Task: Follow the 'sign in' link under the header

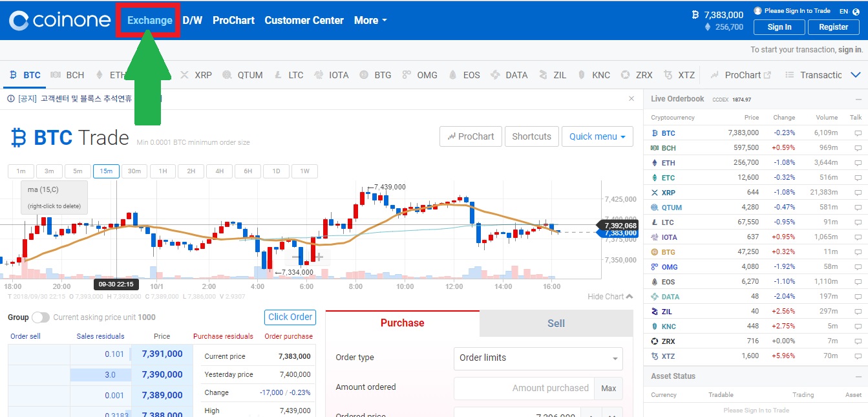Action: click(850, 50)
